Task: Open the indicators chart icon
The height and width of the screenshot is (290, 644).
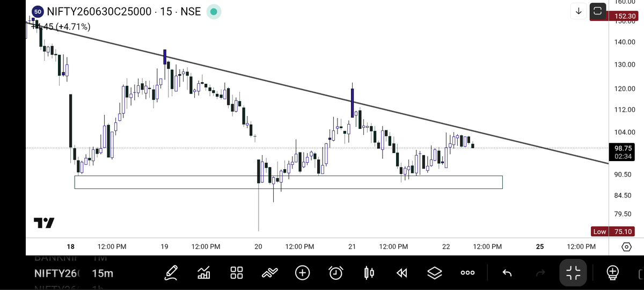Action: pos(204,273)
